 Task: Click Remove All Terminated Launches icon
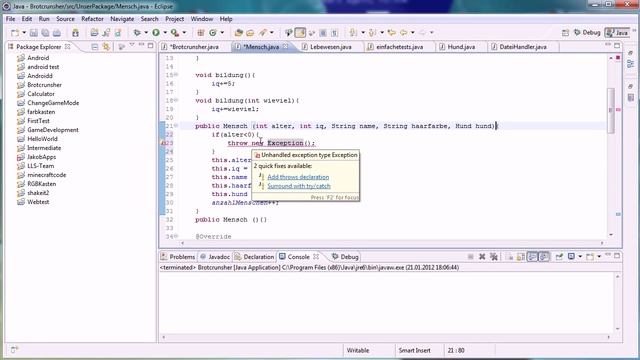[494, 257]
